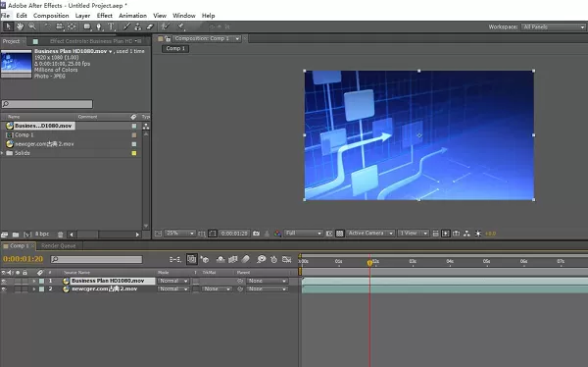Viewport: 588px width, 367px height.
Task: Toggle Live Update in timeline
Action: point(192,259)
